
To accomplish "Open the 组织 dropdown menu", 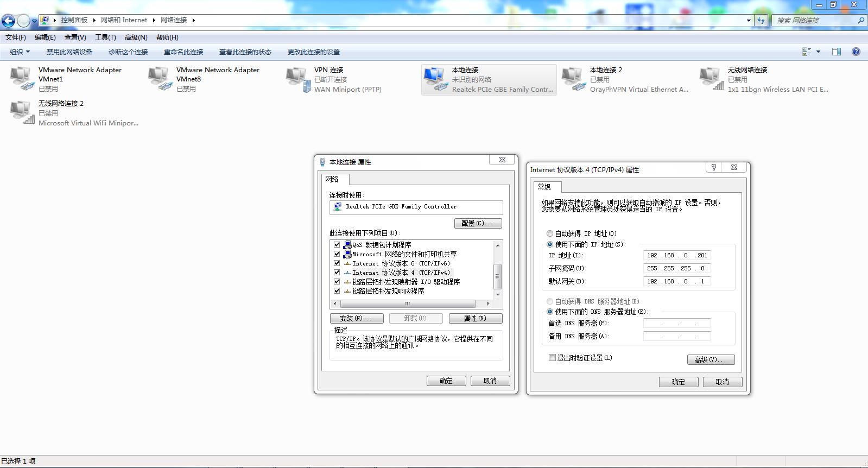I will pyautogui.click(x=20, y=52).
